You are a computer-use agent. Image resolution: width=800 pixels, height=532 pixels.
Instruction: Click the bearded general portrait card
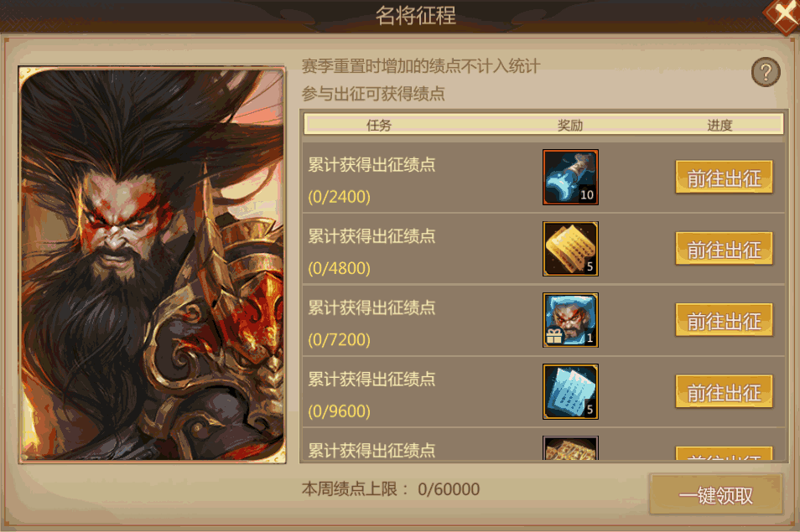coord(152,265)
